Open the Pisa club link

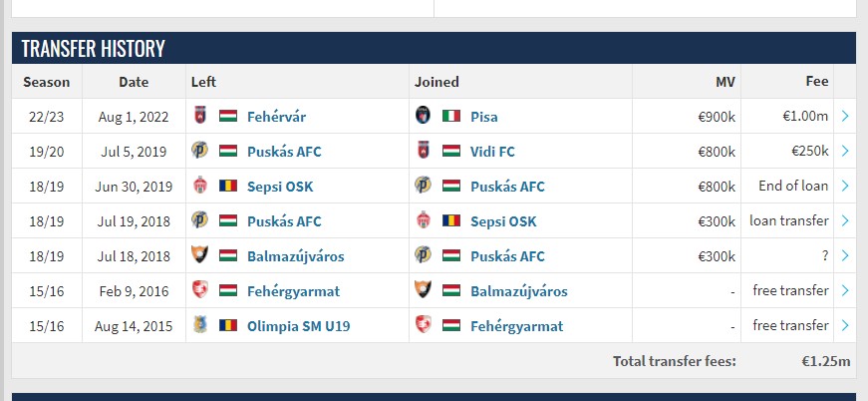[483, 117]
